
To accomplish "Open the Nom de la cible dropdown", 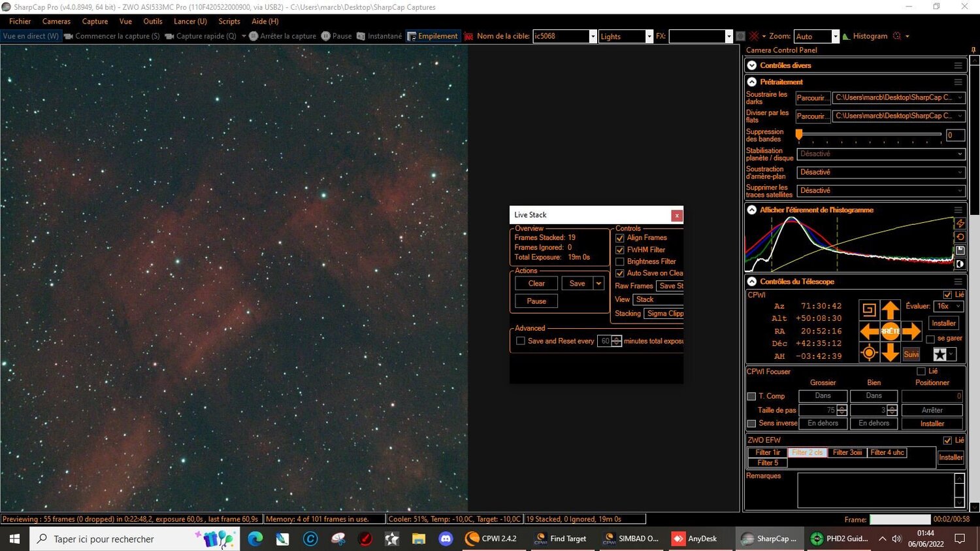I will (x=592, y=36).
